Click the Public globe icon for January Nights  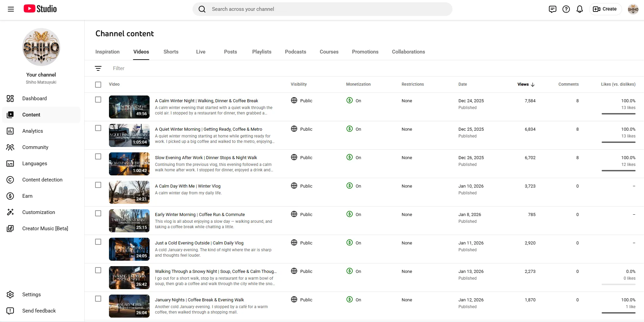[x=294, y=300]
